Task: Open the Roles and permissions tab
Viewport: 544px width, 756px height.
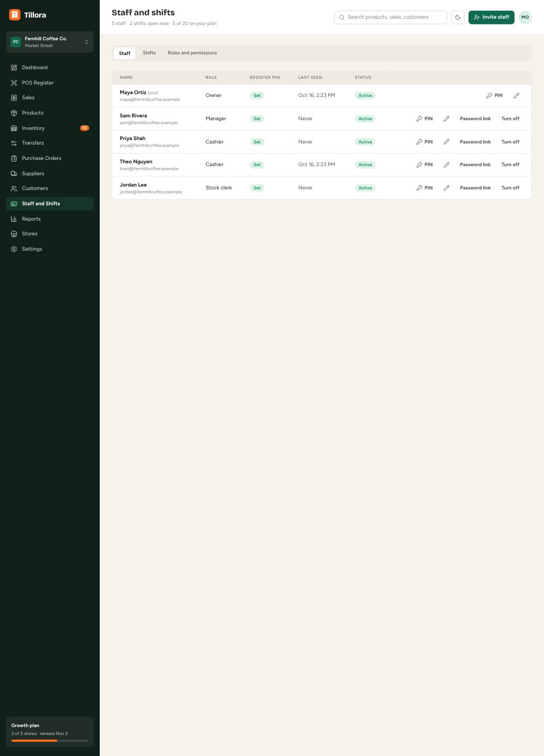Action: 192,53
